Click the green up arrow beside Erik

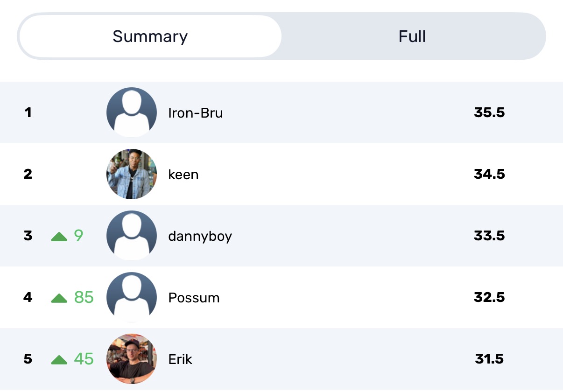tap(59, 360)
